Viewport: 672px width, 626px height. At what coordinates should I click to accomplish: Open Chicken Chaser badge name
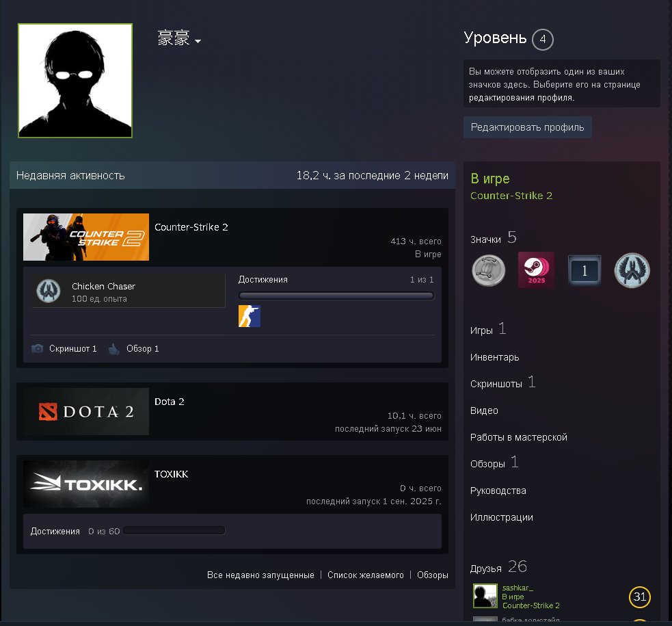pyautogui.click(x=103, y=287)
